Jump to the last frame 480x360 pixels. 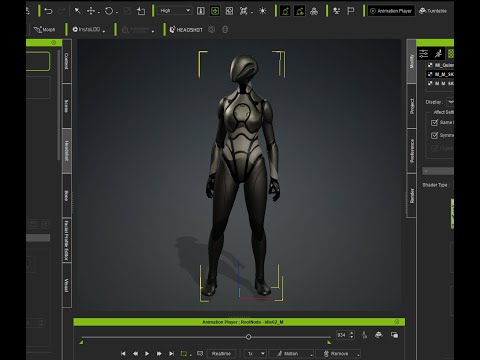pos(171,354)
